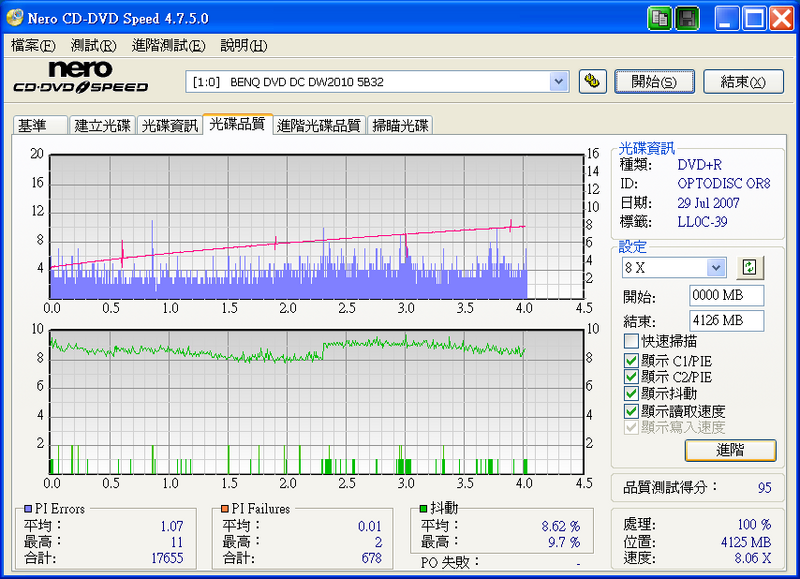Open the 進階測試(E) advanced test menu
The image size is (800, 579).
point(168,45)
